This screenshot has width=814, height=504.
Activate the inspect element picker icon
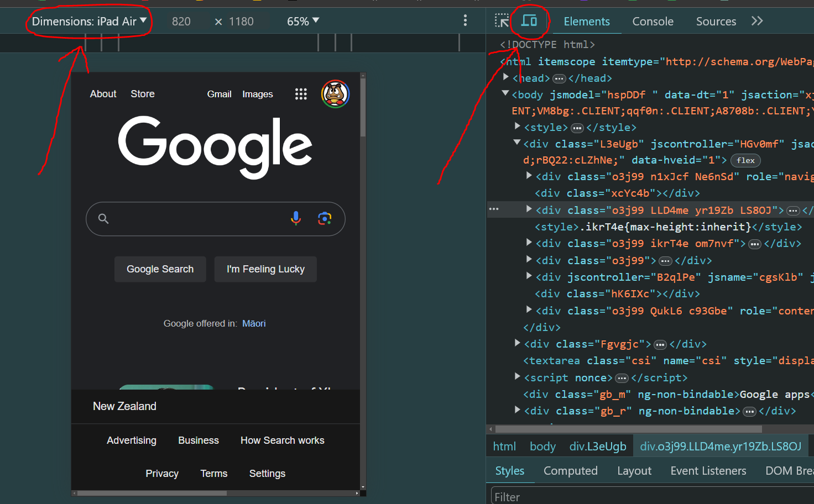[x=502, y=21]
